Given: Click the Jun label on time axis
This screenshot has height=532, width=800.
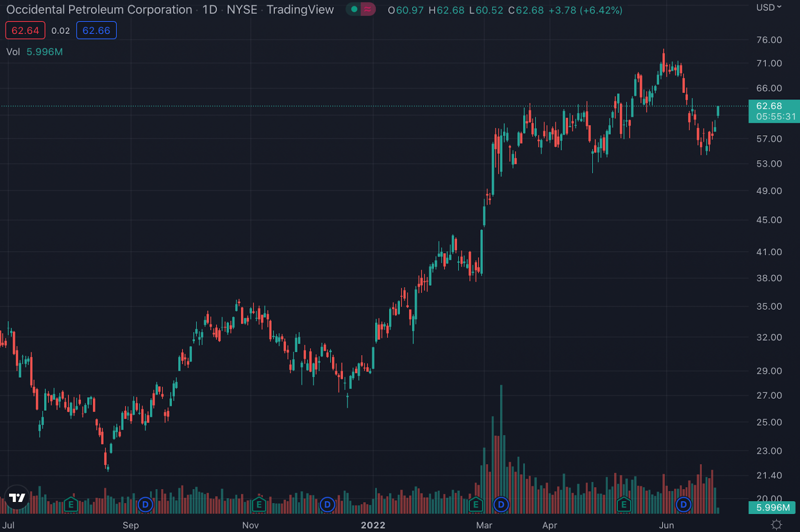Looking at the screenshot, I should click(x=666, y=525).
